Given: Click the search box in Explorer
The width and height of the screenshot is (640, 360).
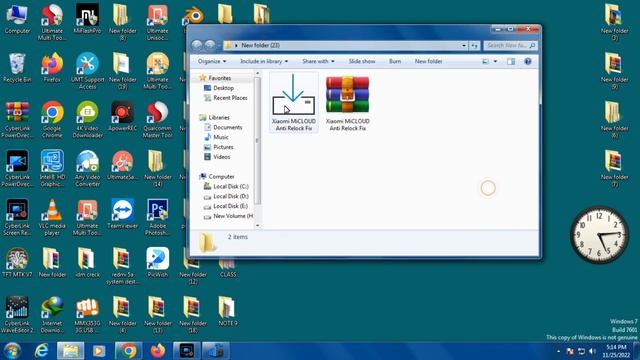Looking at the screenshot, I should click(x=510, y=45).
